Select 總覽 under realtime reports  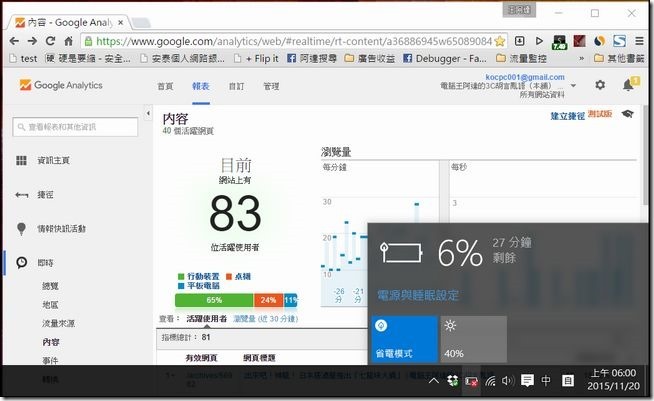click(50, 286)
